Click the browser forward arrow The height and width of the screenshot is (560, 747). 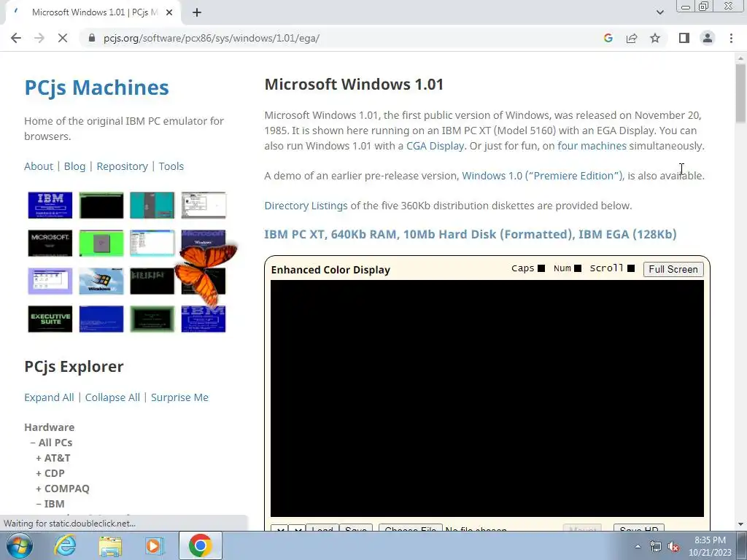point(39,38)
